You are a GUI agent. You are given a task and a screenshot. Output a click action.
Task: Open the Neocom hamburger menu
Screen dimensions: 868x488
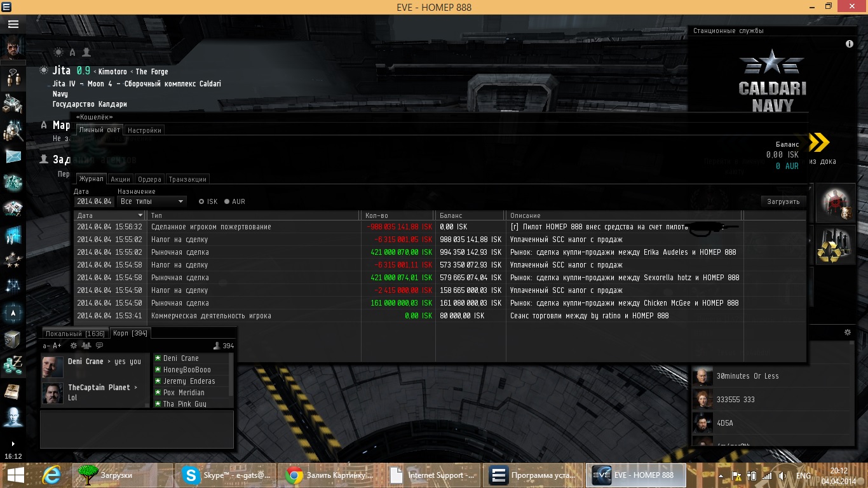pyautogui.click(x=13, y=24)
